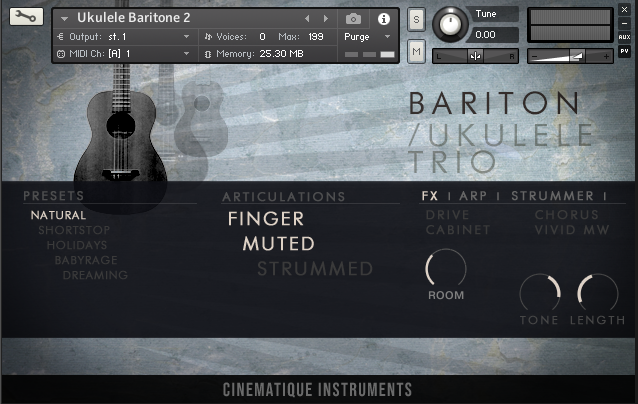Enable the CHORUS effect
Screen dimensions: 638x404
click(567, 215)
